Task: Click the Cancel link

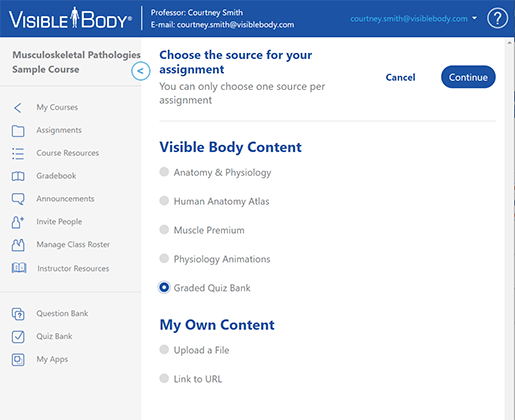Action: pos(400,77)
